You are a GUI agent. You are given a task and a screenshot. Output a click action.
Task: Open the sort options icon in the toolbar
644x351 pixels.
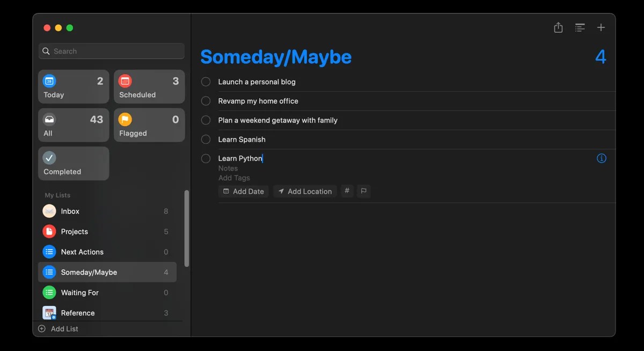coord(580,27)
